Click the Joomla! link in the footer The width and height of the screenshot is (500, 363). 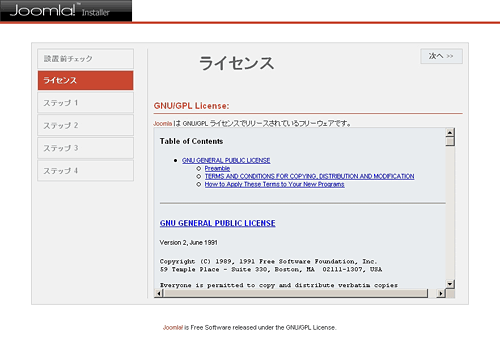(173, 328)
